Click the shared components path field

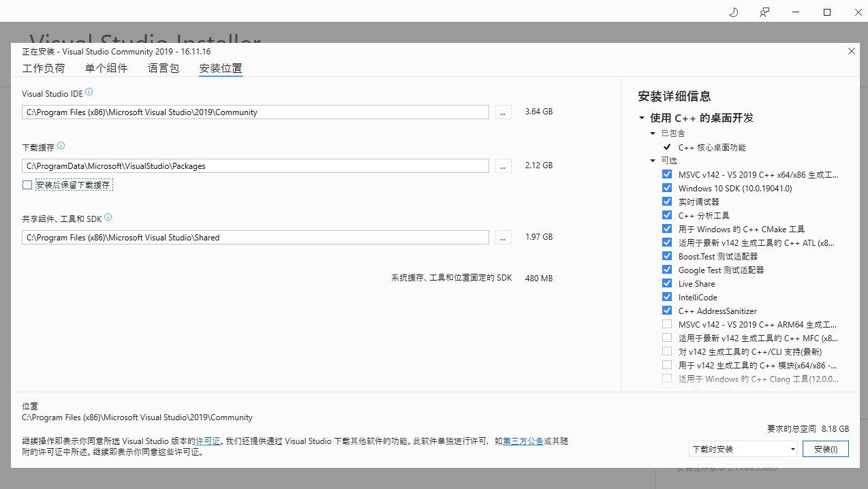(x=255, y=237)
